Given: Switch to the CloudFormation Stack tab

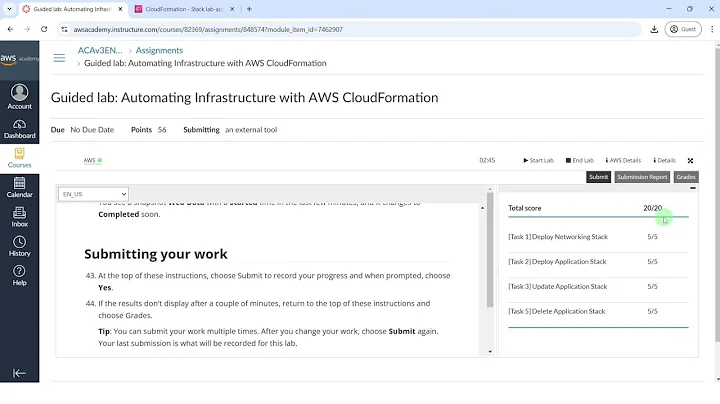Looking at the screenshot, I should coord(184,9).
